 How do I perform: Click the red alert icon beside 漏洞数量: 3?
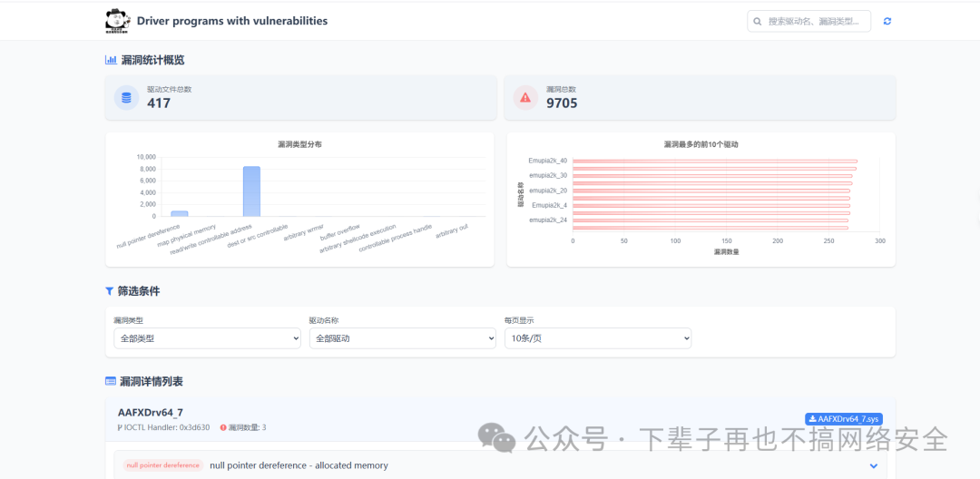click(223, 428)
